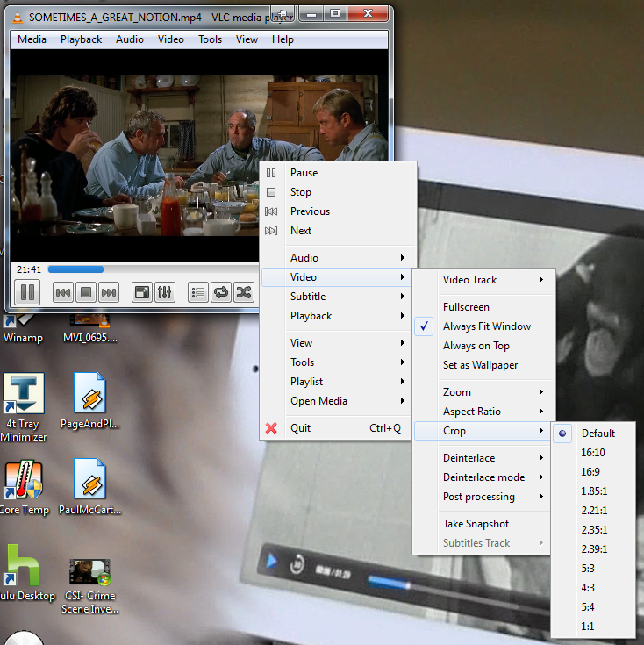644x645 pixels.
Task: Open the CSI Crime Scene video icon
Action: [x=90, y=586]
